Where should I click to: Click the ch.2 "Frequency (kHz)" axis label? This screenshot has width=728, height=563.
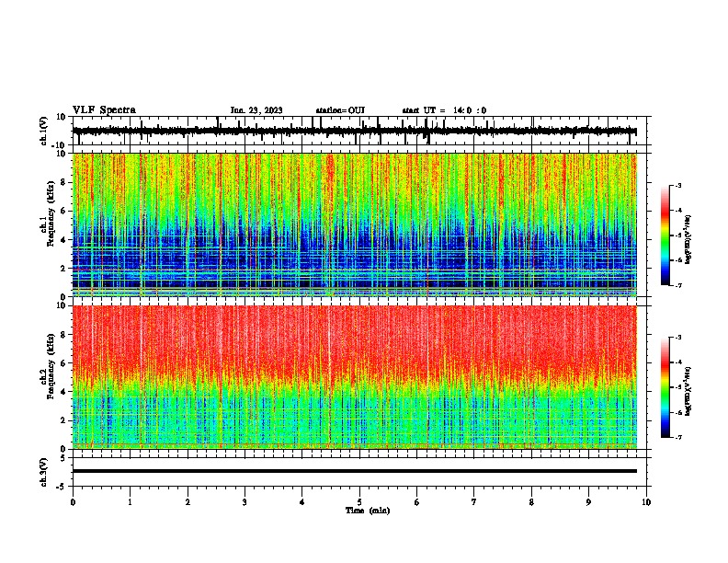point(51,366)
